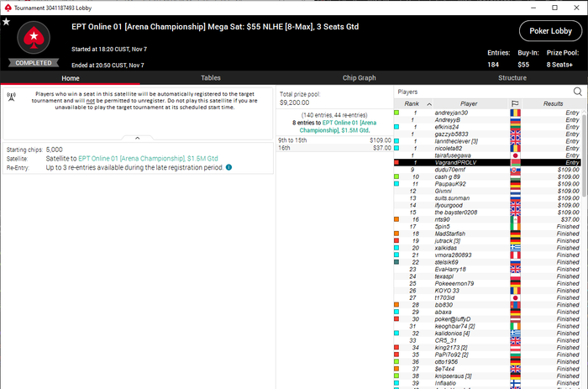Image resolution: width=588 pixels, height=389 pixels.
Task: Select player suits.sunman in the list
Action: coord(487,198)
